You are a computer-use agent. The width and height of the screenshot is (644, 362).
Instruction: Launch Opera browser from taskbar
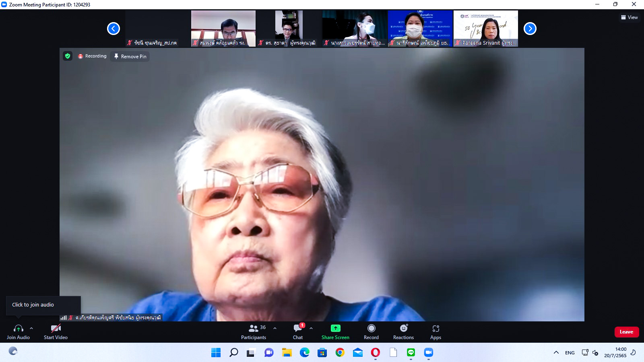376,353
